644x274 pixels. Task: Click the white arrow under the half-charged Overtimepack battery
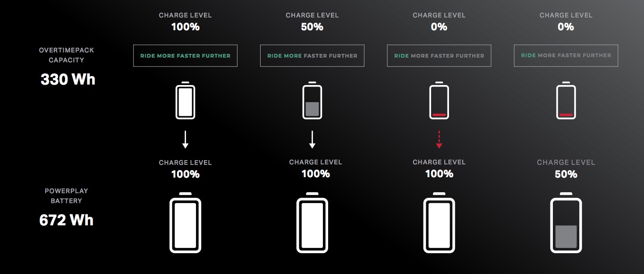point(312,139)
